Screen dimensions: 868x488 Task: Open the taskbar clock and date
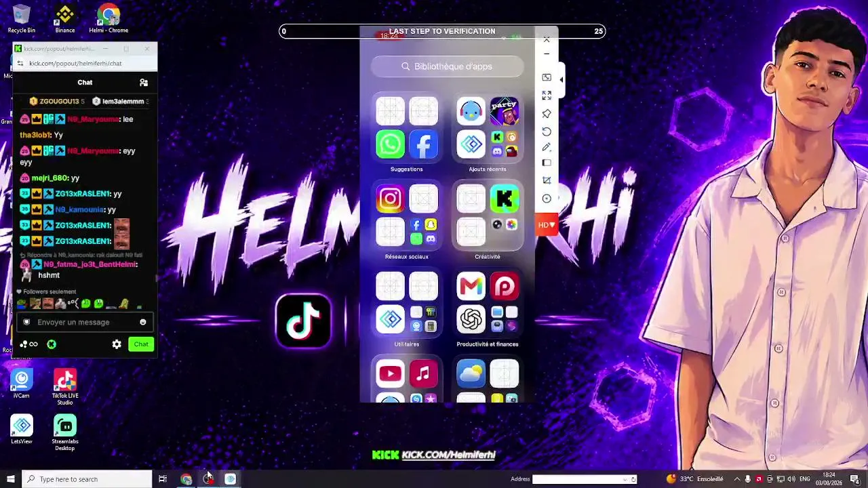pos(829,479)
